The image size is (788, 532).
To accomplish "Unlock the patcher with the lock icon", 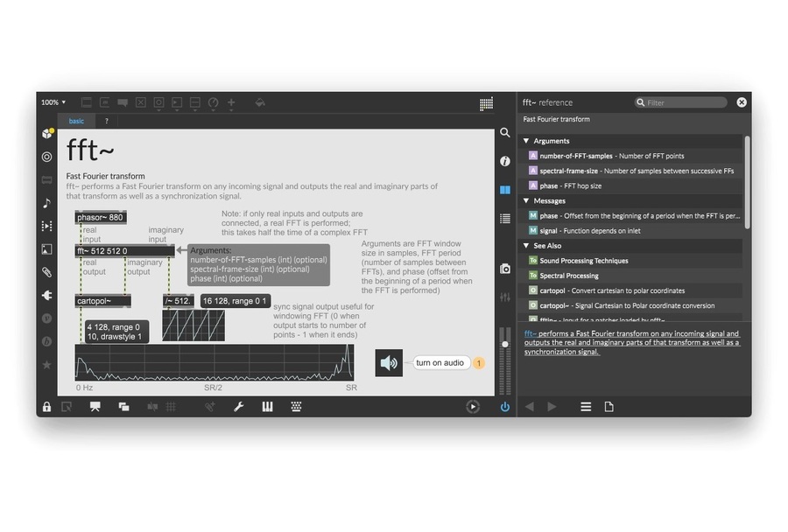I will 46,407.
